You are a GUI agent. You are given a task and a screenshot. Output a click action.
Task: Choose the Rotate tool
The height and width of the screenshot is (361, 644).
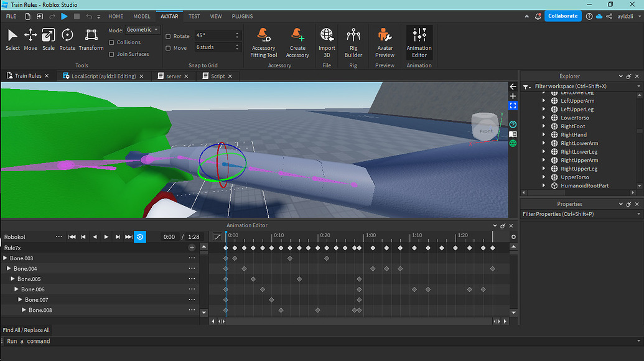pyautogui.click(x=67, y=39)
